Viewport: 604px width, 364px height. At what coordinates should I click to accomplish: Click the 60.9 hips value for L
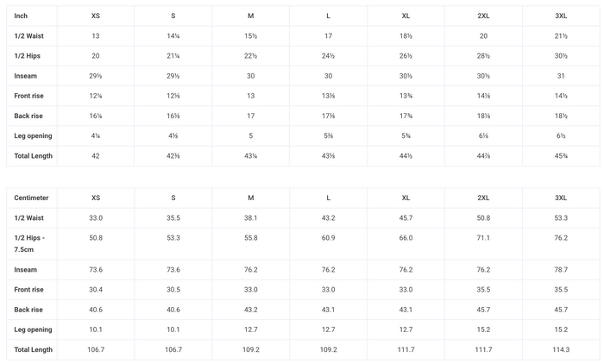click(x=328, y=238)
